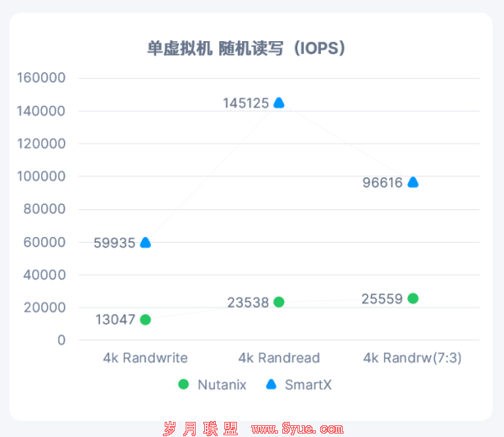Click the 96616 data label
Viewport: 504px width, 437px height.
(382, 182)
